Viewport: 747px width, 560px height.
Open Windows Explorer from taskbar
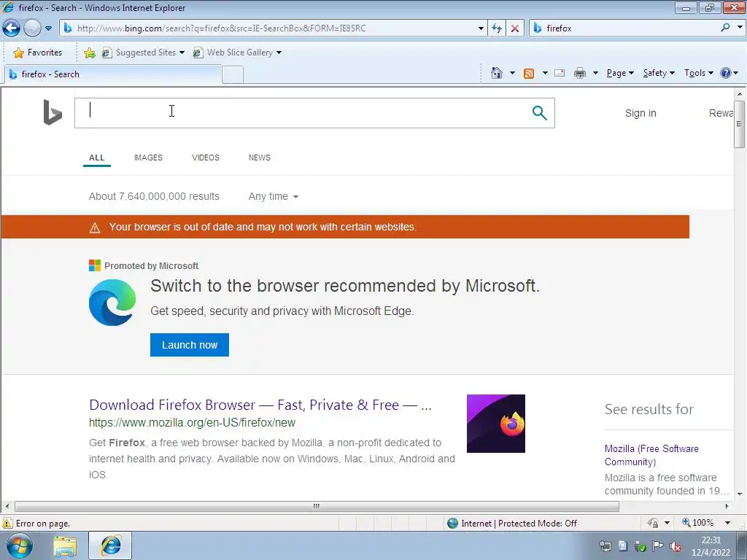[x=65, y=546]
